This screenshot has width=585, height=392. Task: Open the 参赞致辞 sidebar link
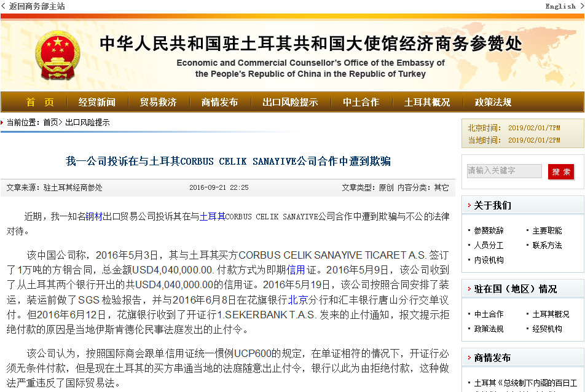pyautogui.click(x=489, y=230)
